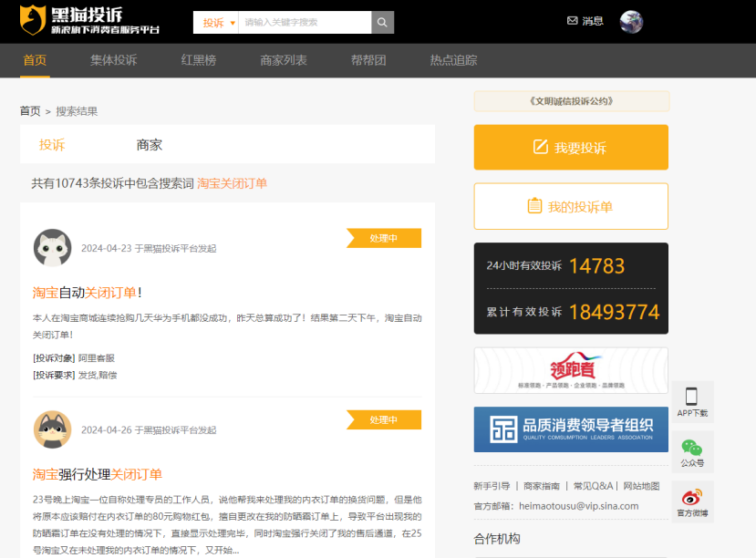The image size is (756, 558).
Task: Click the gray cat avatar of second complaint
Action: pos(53,429)
